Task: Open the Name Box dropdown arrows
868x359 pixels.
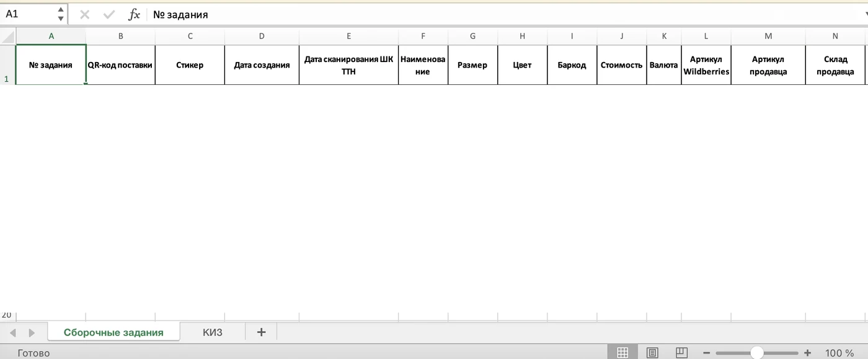Action: tap(60, 14)
